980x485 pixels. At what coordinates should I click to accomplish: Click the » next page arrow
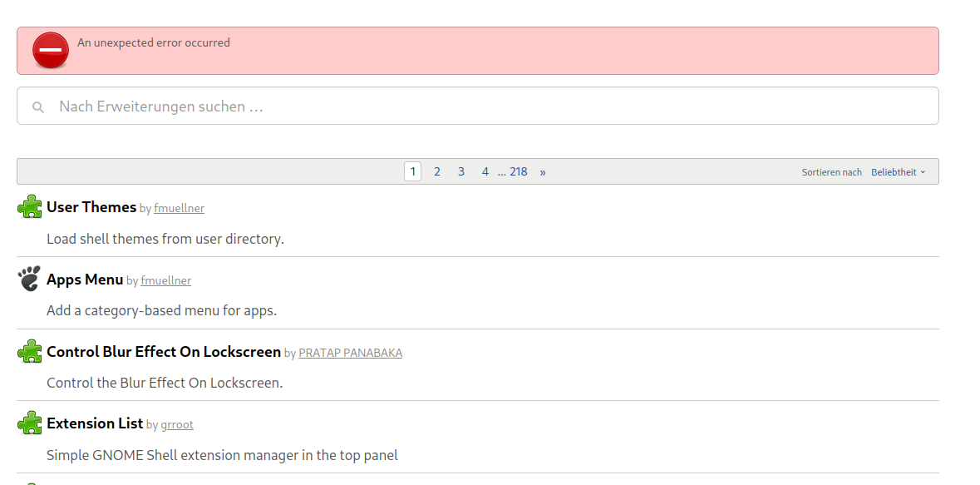pyautogui.click(x=543, y=172)
